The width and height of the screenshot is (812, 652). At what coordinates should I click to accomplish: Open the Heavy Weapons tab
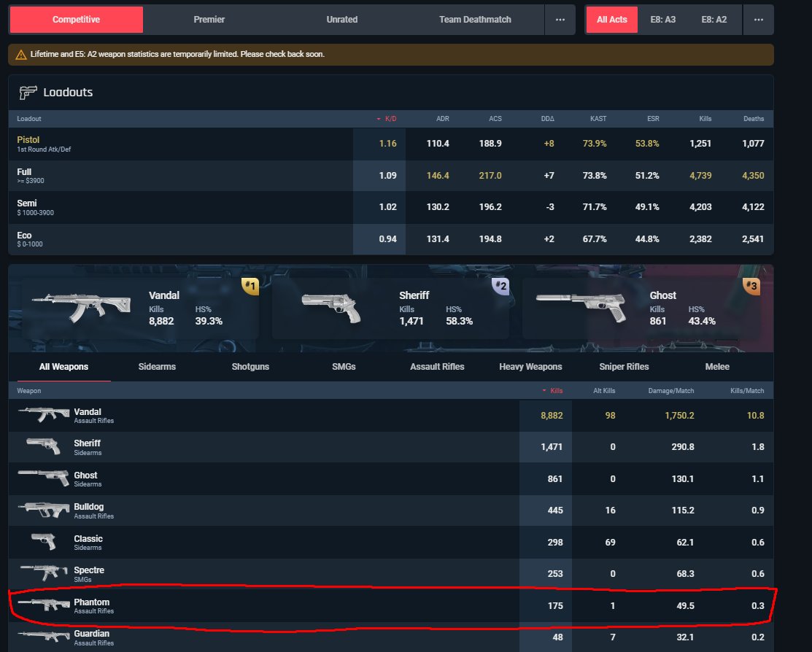[x=530, y=367]
